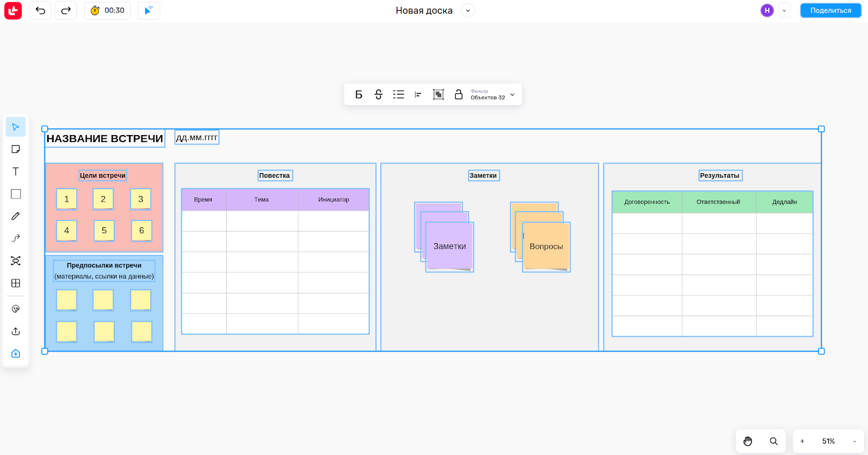
Task: Select the table tool
Action: (16, 283)
